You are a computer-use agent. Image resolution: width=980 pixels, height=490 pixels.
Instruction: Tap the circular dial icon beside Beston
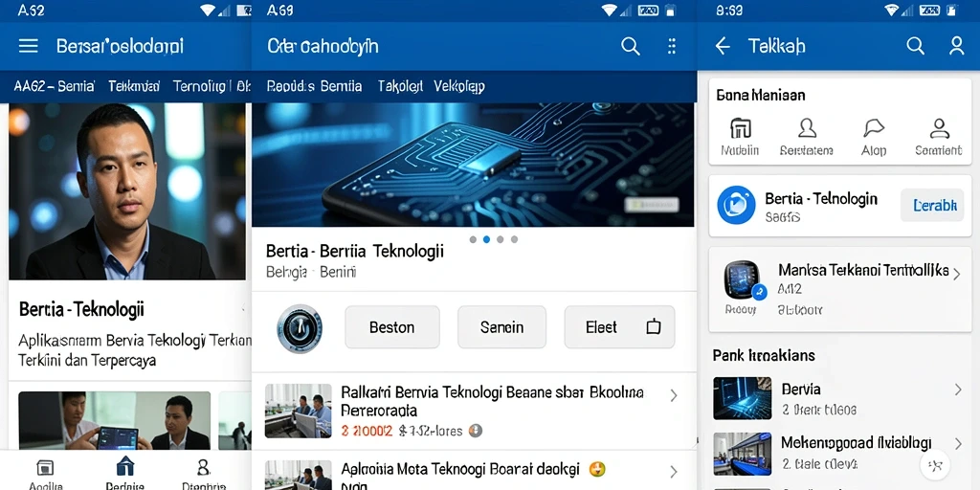[300, 328]
